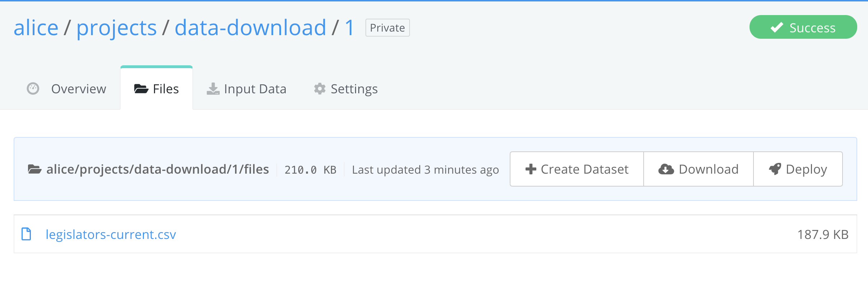The width and height of the screenshot is (868, 287).
Task: Click the Settings gear icon
Action: point(321,89)
